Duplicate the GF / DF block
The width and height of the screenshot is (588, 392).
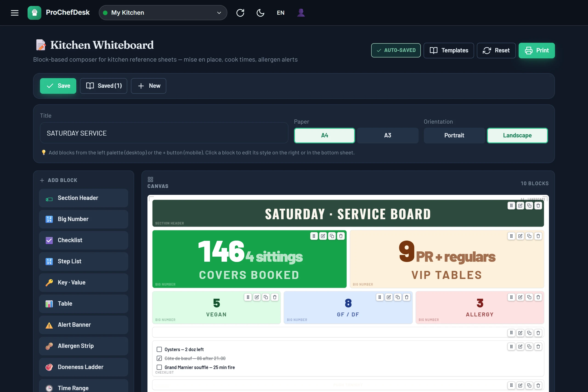pyautogui.click(x=398, y=297)
